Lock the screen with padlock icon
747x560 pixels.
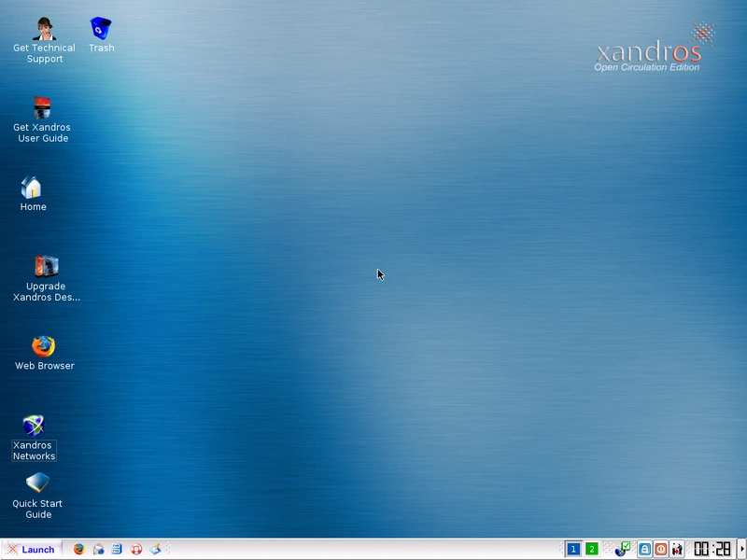coord(644,549)
